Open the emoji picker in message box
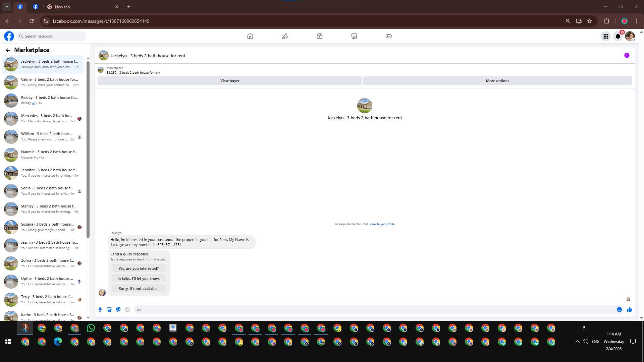The image size is (644, 362). pyautogui.click(x=619, y=309)
